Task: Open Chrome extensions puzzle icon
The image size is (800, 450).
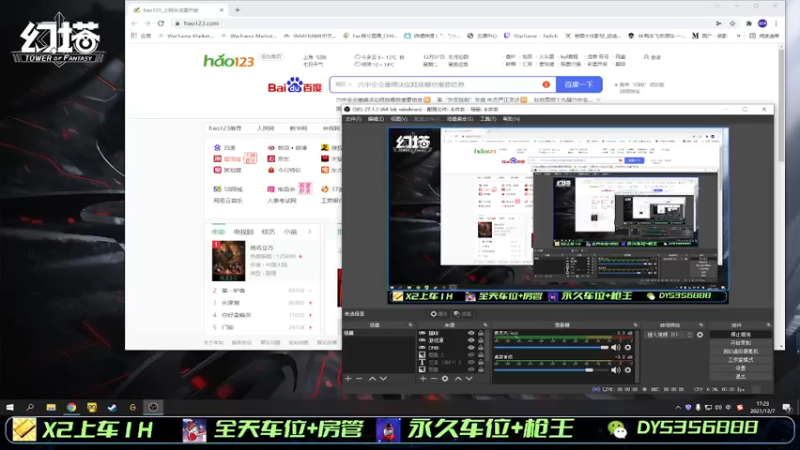Action: (x=748, y=23)
